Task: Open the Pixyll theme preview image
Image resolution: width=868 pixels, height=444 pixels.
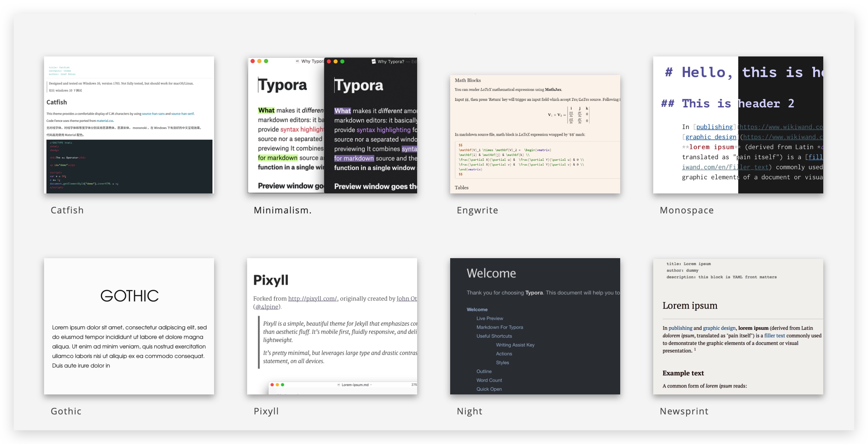Action: coord(332,326)
